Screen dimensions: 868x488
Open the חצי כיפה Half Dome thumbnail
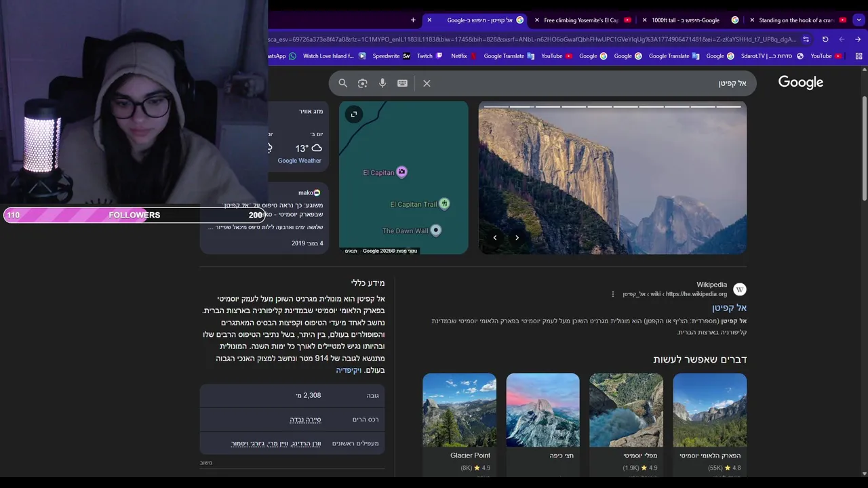[x=542, y=410]
